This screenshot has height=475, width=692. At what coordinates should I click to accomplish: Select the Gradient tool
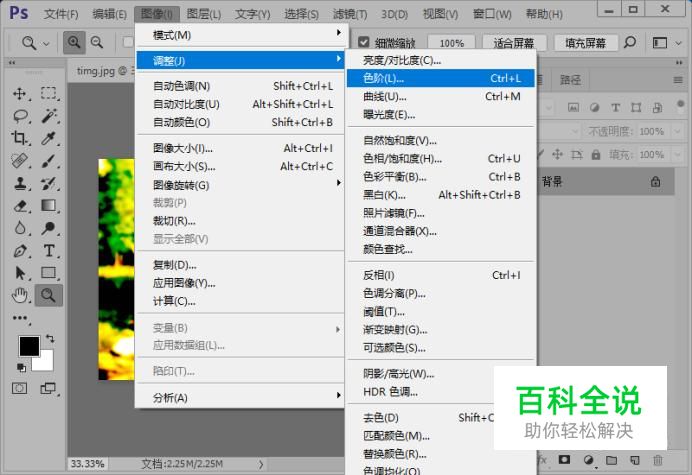(x=48, y=206)
